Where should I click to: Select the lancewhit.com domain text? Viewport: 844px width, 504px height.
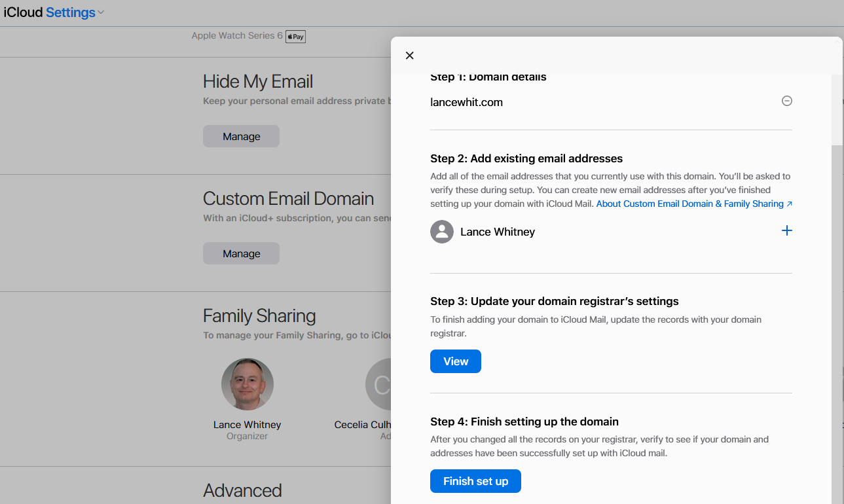coord(466,102)
